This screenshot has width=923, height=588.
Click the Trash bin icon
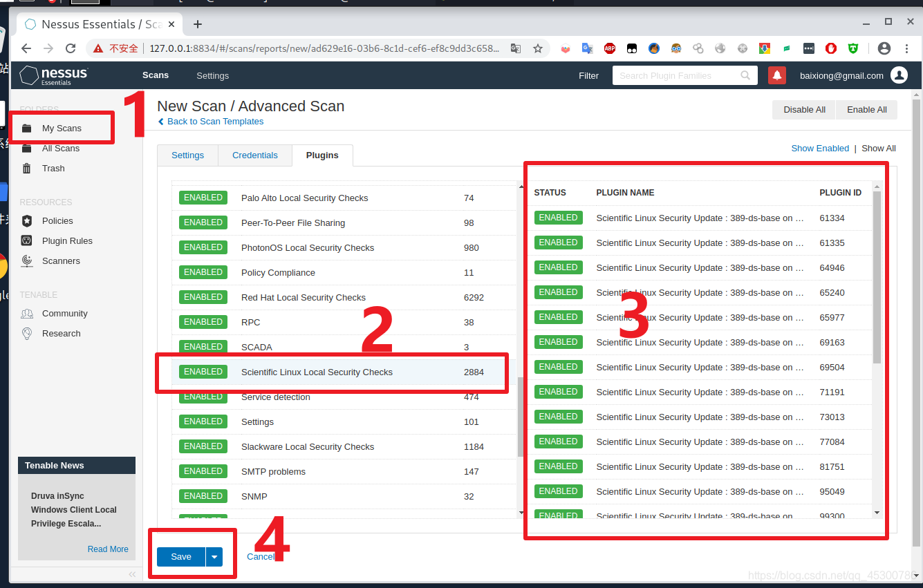[27, 169]
